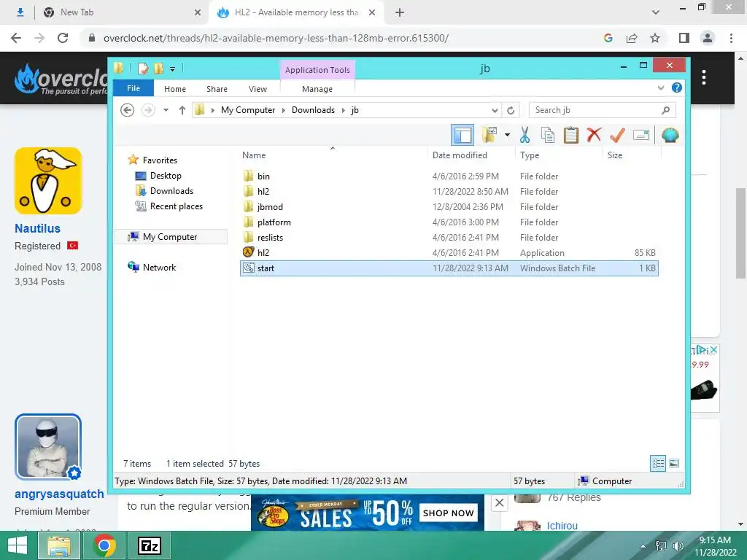The width and height of the screenshot is (747, 560).
Task: Open 7-Zip from the taskbar
Action: (149, 545)
